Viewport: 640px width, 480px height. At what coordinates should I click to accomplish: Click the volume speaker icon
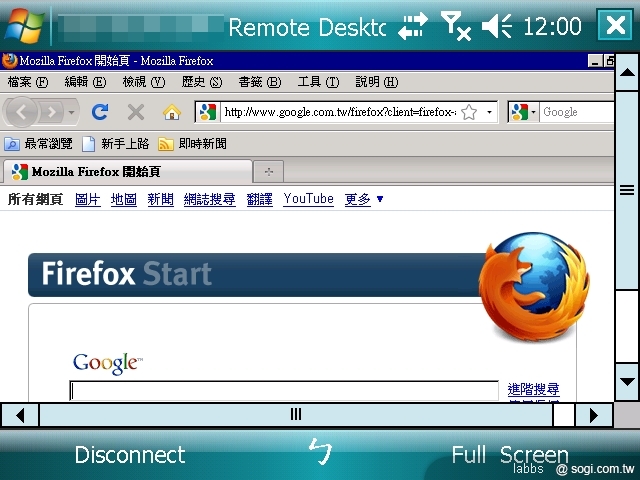[497, 26]
